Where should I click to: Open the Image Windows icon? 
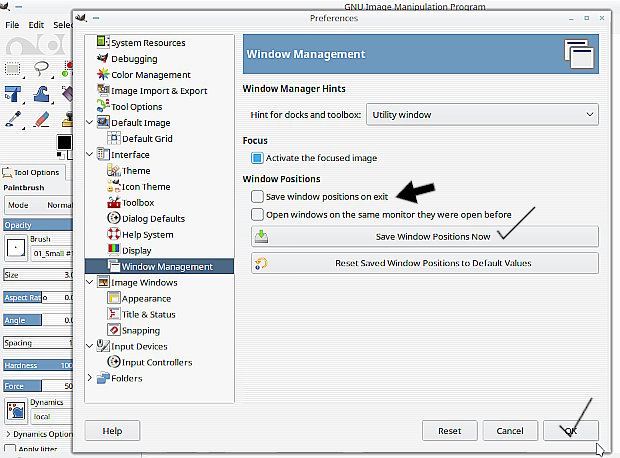tap(103, 282)
